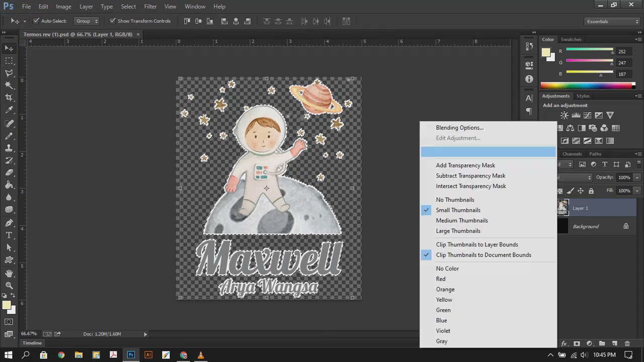The image size is (644, 362).
Task: Open Move tool preset picker arrow
Action: [x=24, y=21]
